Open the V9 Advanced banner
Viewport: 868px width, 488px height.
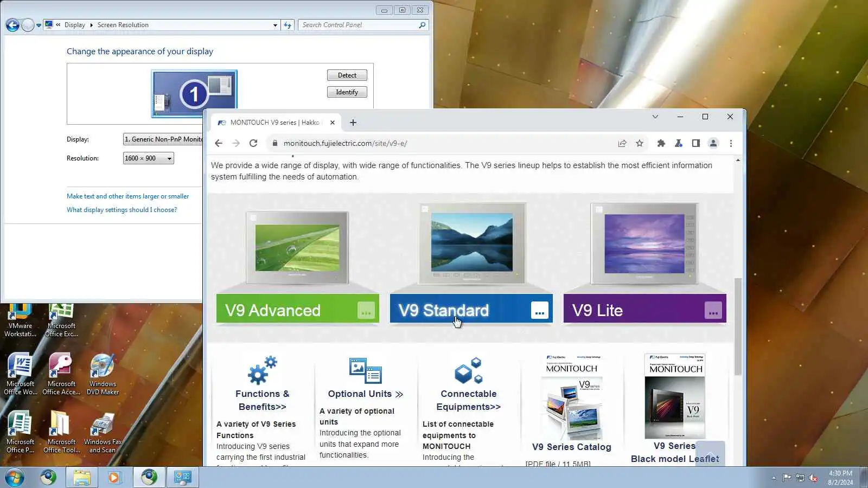(x=297, y=309)
